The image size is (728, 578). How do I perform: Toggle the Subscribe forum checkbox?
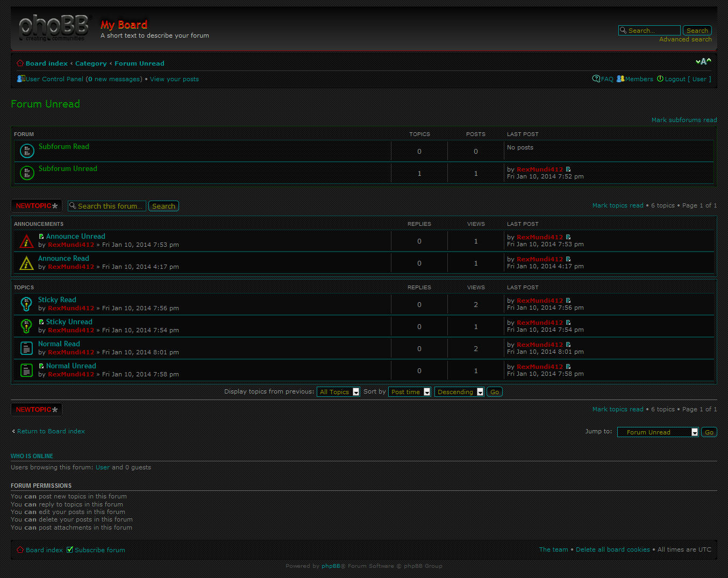(x=70, y=550)
